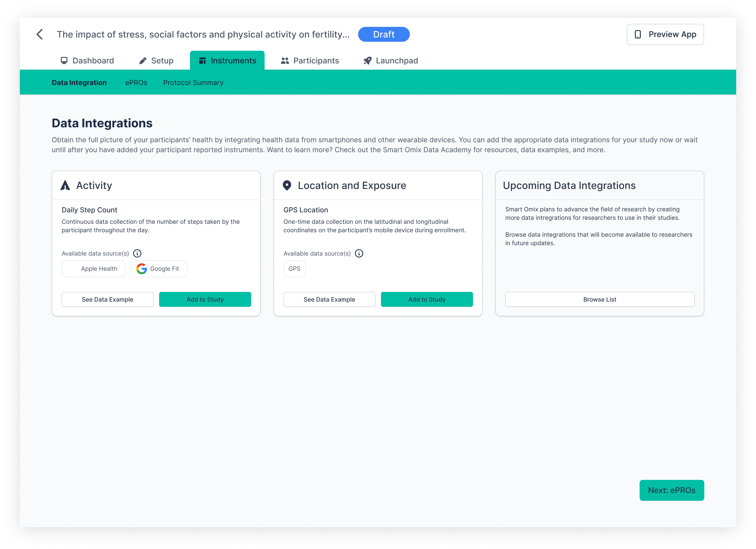Viewport: 756px width, 549px height.
Task: Open the Dashboard tab
Action: click(x=87, y=61)
